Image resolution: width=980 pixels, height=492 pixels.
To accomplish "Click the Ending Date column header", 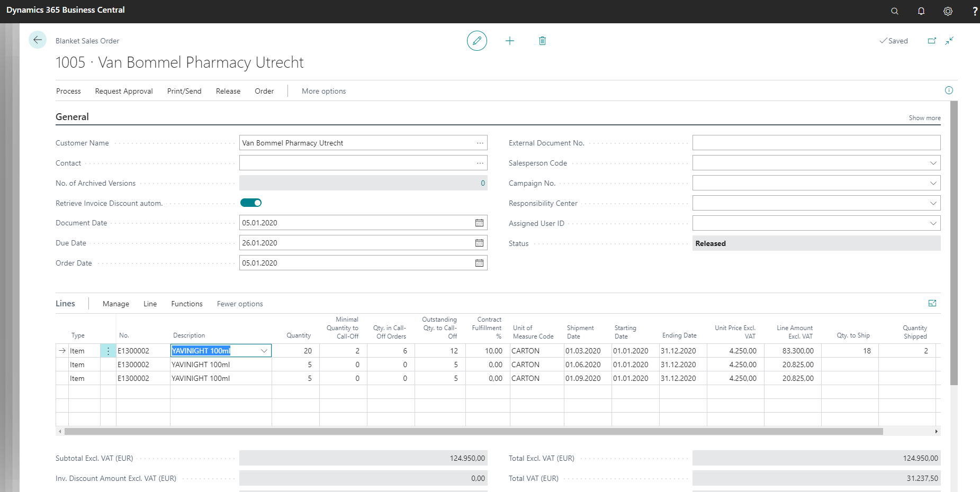I will [x=679, y=335].
